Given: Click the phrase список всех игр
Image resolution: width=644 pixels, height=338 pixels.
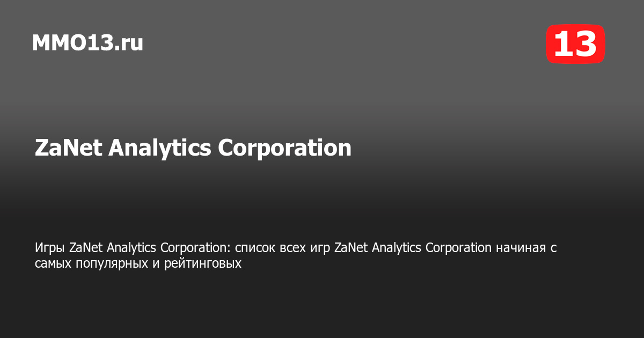Looking at the screenshot, I should point(283,248).
